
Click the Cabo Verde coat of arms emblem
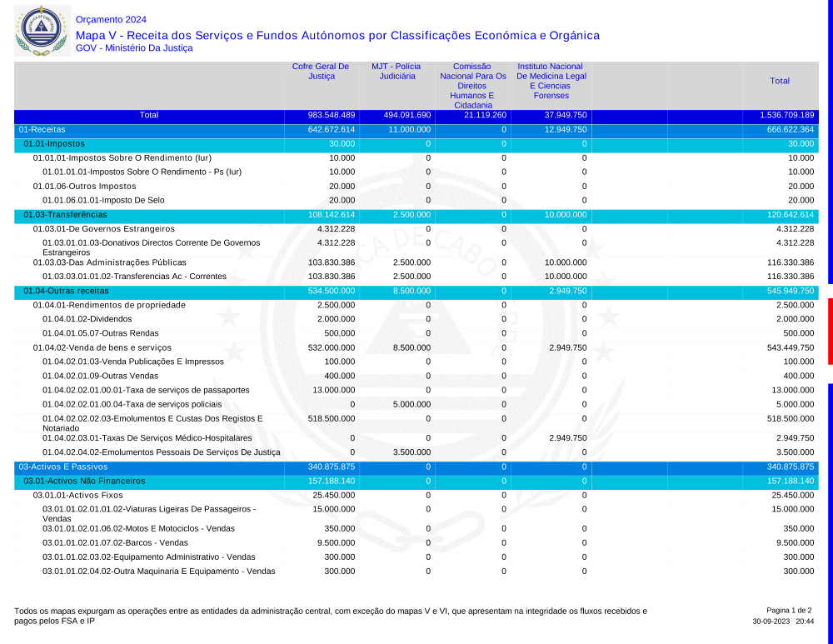coord(39,30)
